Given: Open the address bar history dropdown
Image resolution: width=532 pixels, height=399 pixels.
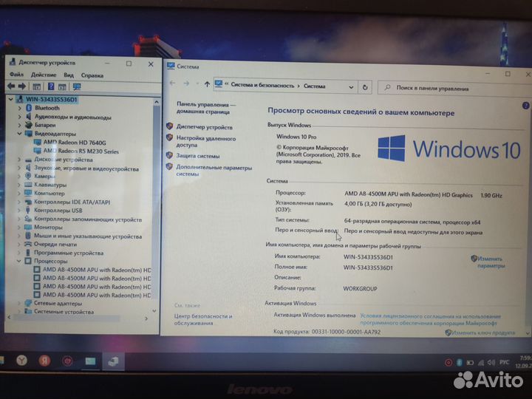Looking at the screenshot, I should [x=351, y=87].
